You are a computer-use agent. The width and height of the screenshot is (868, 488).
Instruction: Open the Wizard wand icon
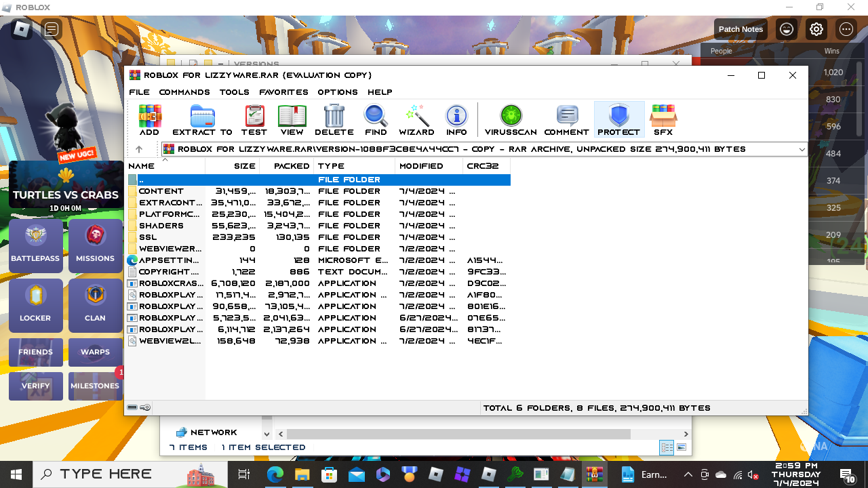(x=416, y=120)
